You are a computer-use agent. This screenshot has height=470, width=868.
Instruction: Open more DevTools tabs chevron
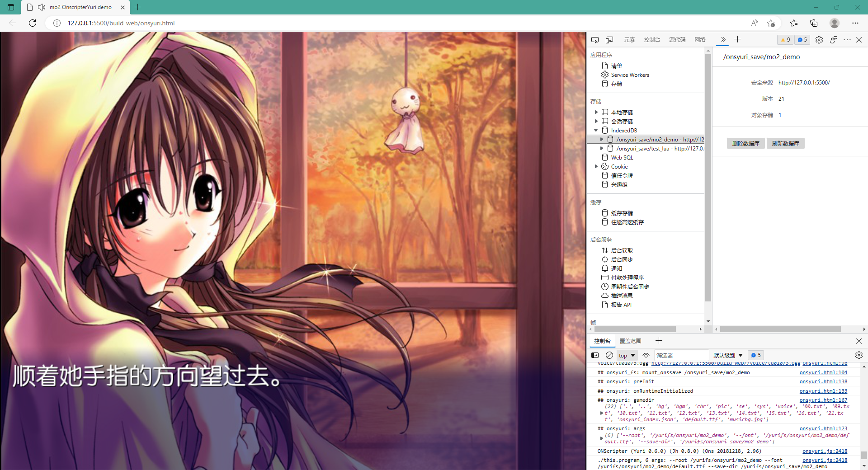pos(723,39)
